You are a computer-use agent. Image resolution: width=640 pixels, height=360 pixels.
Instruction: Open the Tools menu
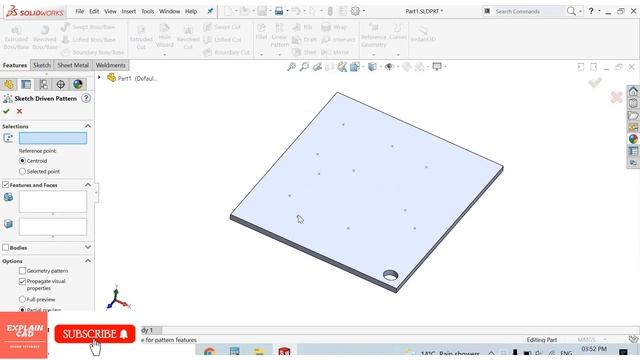147,11
